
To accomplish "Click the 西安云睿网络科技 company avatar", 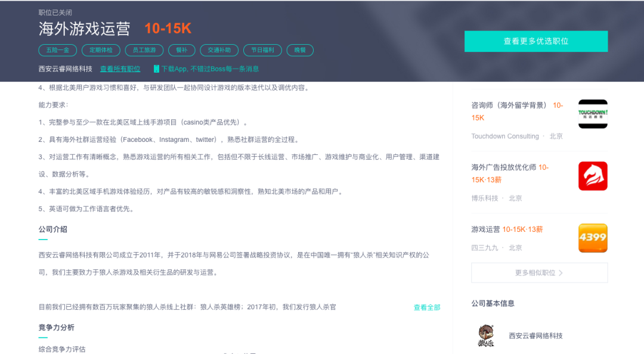I will [486, 336].
